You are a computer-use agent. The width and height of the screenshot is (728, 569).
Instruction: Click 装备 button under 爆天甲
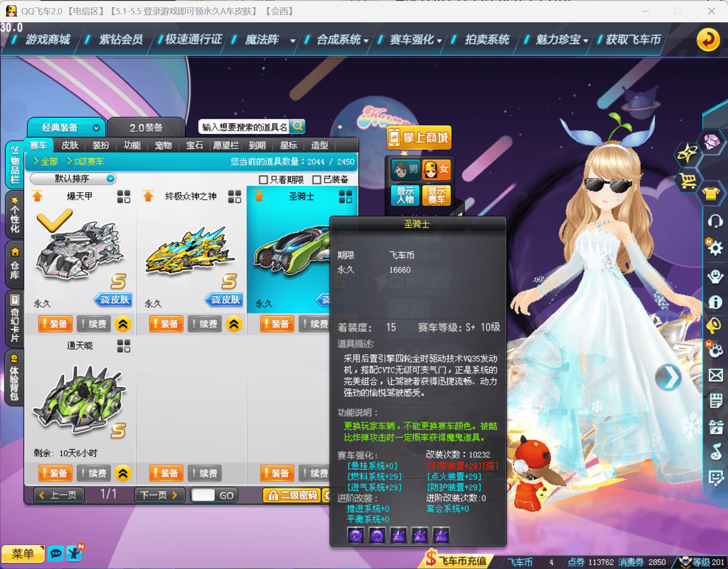55,324
